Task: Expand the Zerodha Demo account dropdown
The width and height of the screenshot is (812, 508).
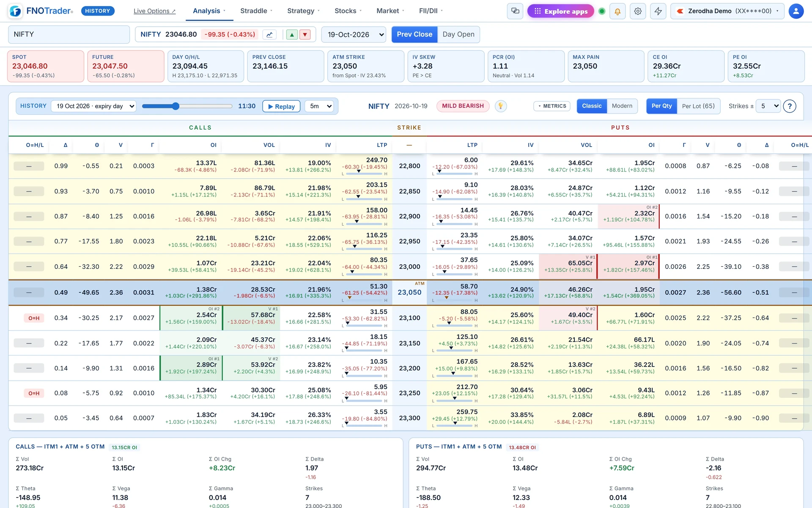Action: (727, 11)
